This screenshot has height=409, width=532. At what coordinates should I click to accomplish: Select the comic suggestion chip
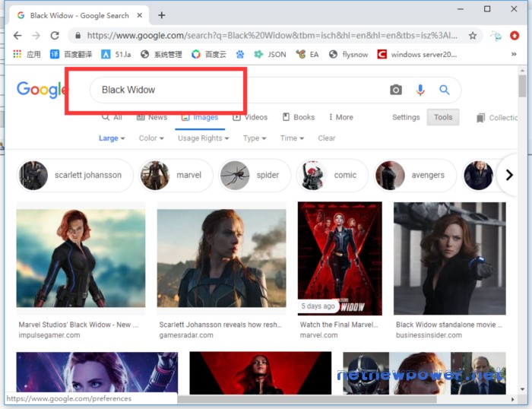[x=332, y=175]
